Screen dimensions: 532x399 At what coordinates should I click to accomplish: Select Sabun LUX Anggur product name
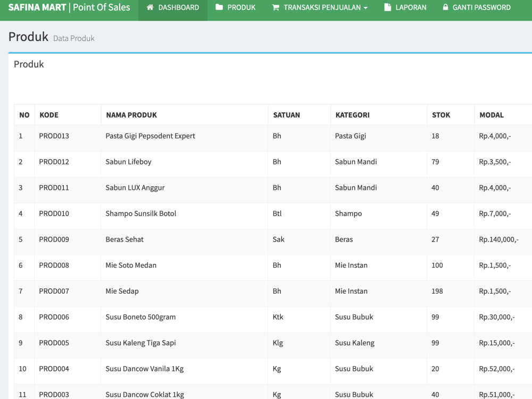coord(135,188)
